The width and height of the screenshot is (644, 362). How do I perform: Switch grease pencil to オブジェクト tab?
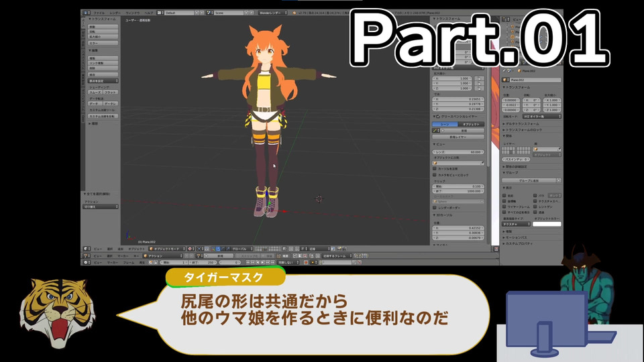[471, 124]
